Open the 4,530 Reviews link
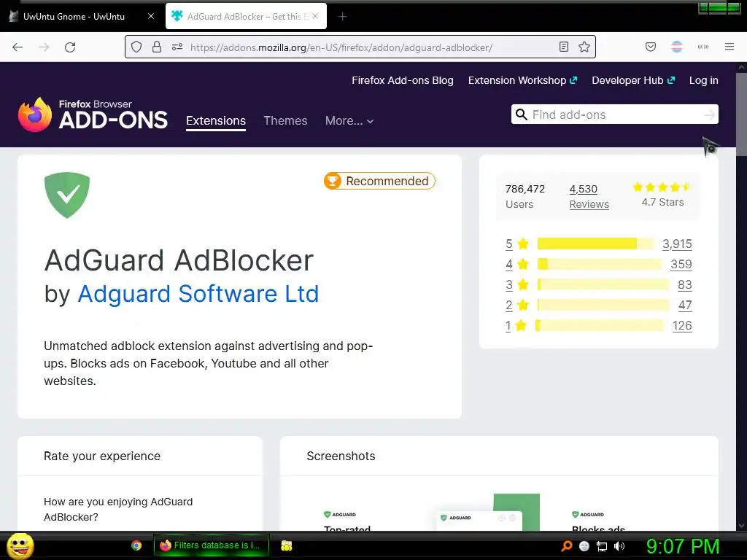 pos(589,197)
